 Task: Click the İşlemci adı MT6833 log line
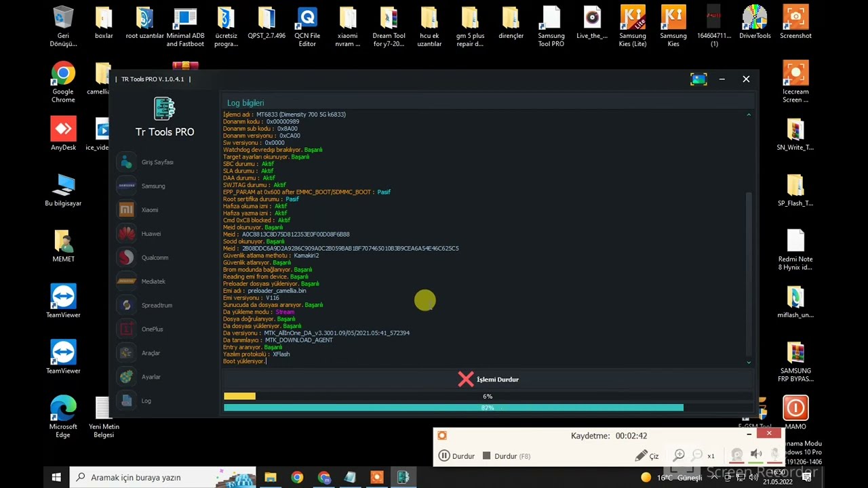[284, 115]
